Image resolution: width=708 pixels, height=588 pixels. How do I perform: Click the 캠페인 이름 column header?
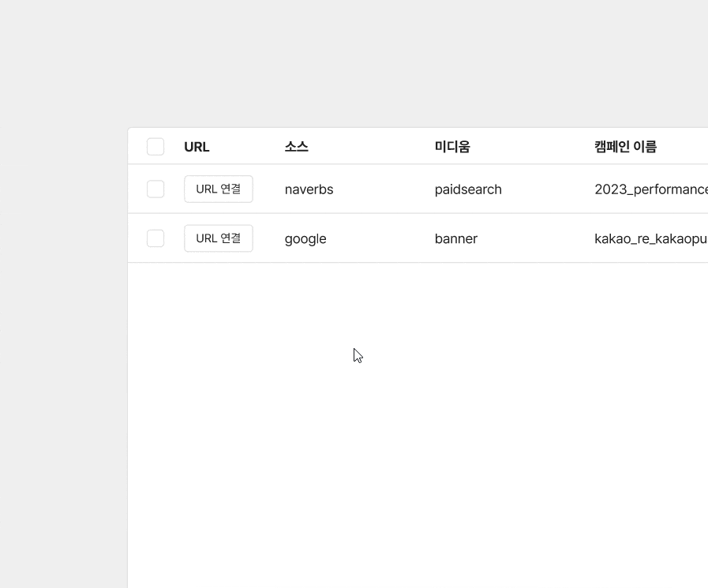625,147
